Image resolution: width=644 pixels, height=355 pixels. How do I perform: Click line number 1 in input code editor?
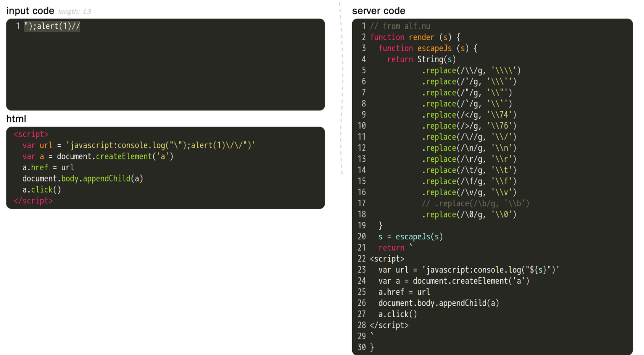point(18,26)
